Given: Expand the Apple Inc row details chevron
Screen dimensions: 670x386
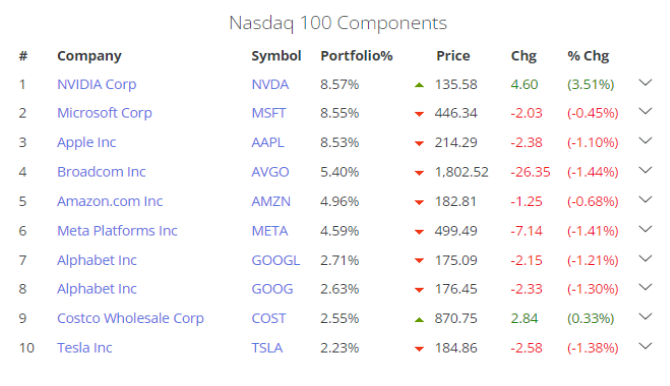Looking at the screenshot, I should (645, 141).
